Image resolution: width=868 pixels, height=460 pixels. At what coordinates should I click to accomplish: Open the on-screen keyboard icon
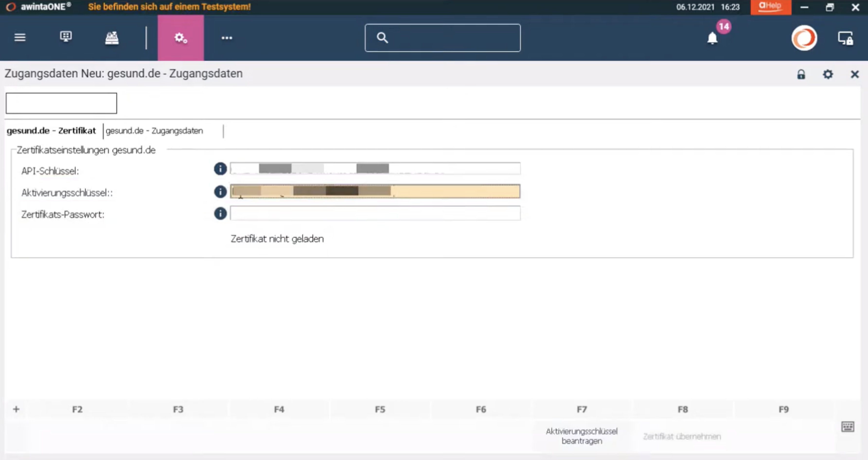(x=847, y=426)
